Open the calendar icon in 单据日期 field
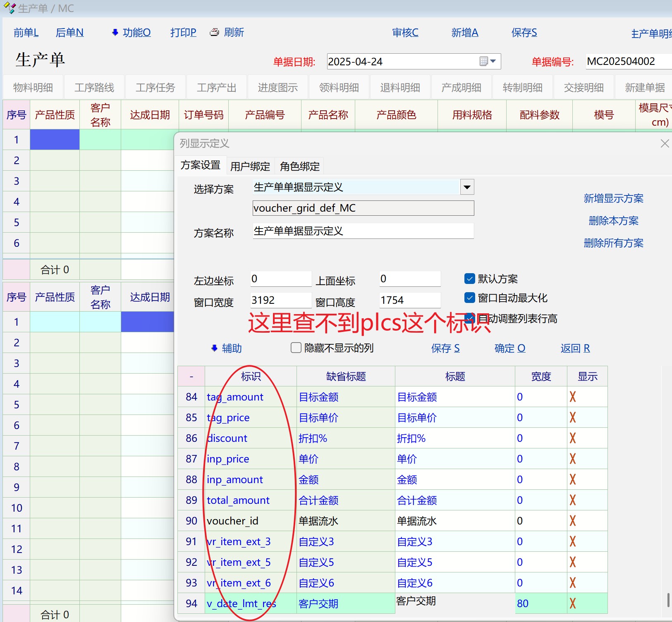The height and width of the screenshot is (622, 672). [x=483, y=62]
